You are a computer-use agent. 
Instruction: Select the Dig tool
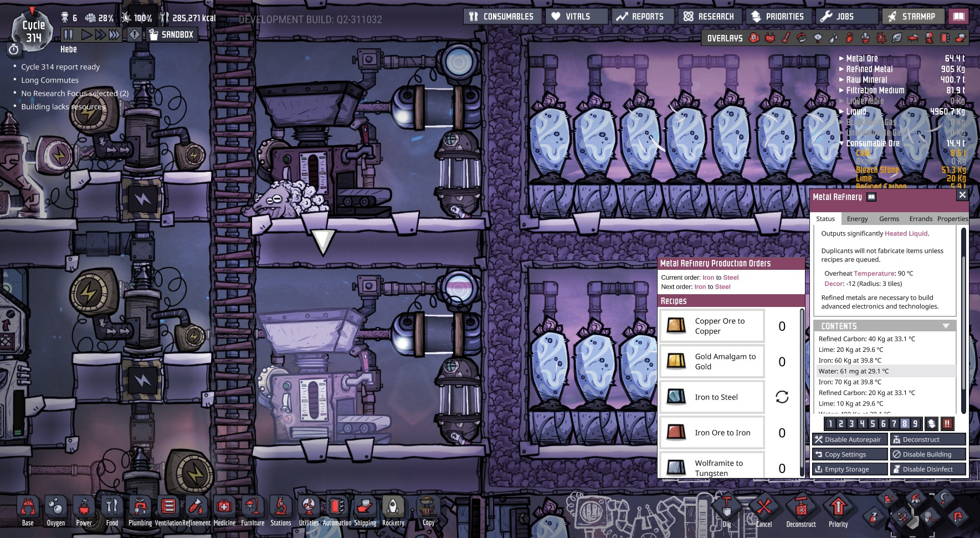click(726, 511)
